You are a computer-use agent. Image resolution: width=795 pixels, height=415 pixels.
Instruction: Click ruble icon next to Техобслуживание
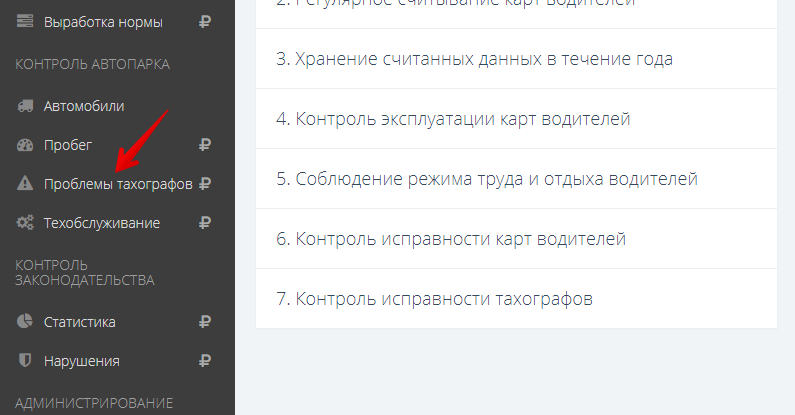[204, 222]
